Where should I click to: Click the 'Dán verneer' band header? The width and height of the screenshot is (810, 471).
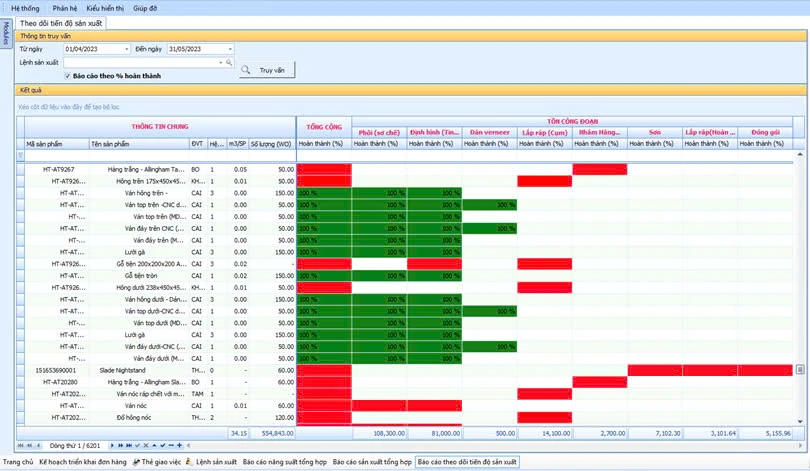[x=490, y=133]
